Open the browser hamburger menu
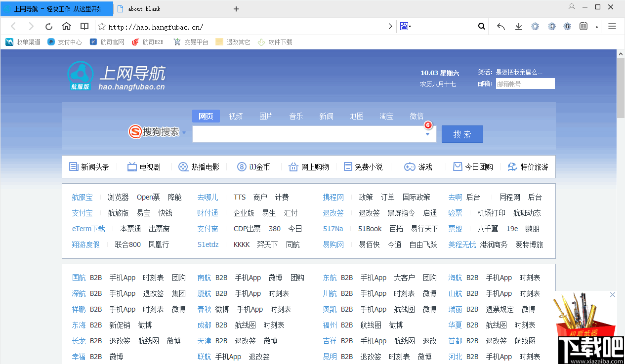Image resolution: width=625 pixels, height=364 pixels. tap(612, 27)
